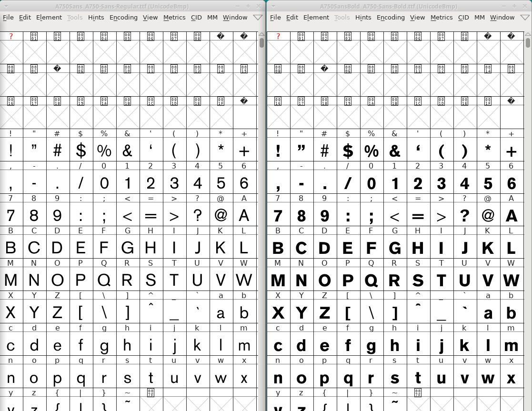The width and height of the screenshot is (532, 411).
Task: Open Encoding menu in A750SansBold window
Action: [x=391, y=17]
